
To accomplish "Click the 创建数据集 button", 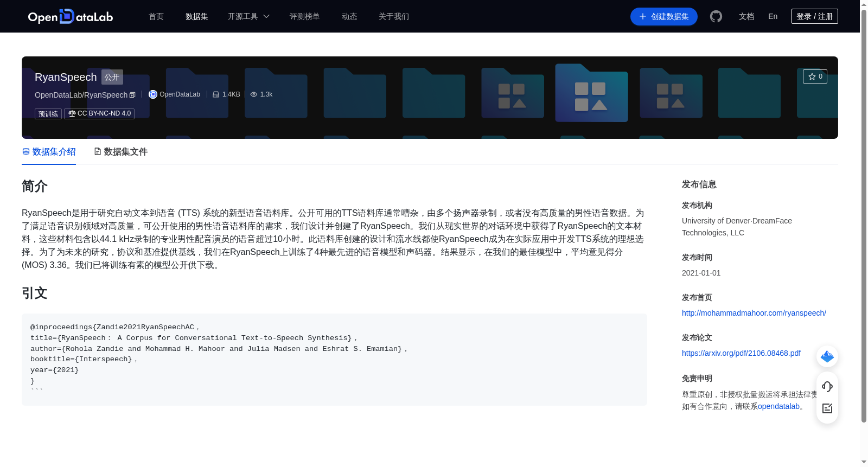I will coord(663,16).
